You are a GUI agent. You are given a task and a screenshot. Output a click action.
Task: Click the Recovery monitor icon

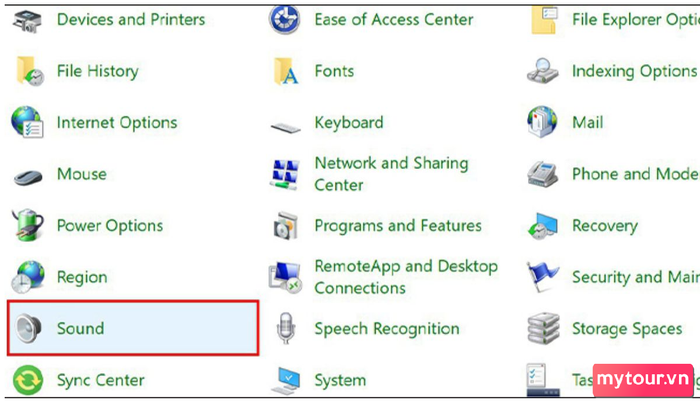click(x=542, y=225)
